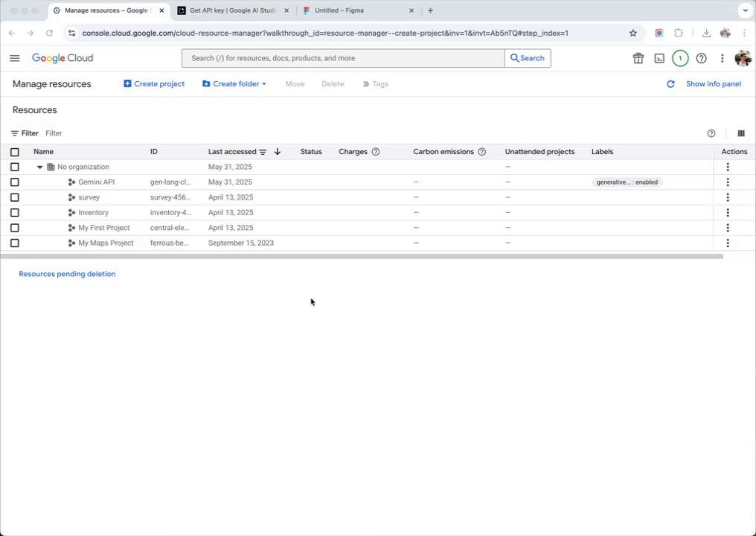The height and width of the screenshot is (536, 756).
Task: Check the No organization row checkbox
Action: (15, 167)
